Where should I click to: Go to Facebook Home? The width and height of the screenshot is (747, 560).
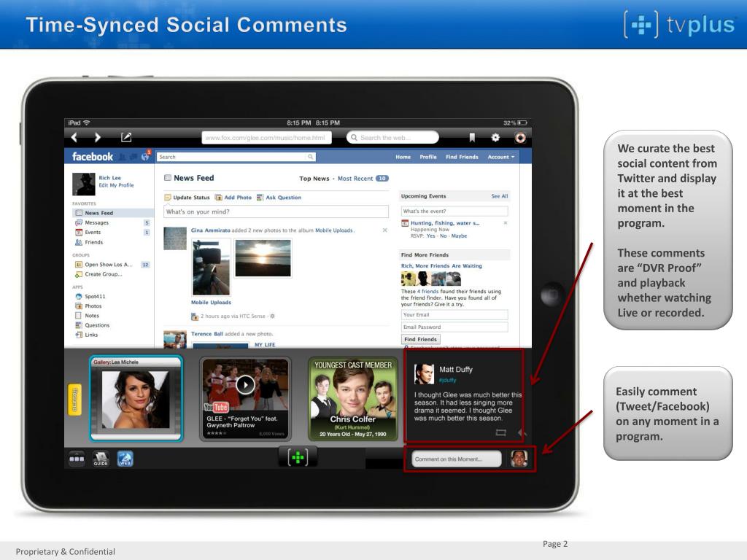(x=403, y=157)
